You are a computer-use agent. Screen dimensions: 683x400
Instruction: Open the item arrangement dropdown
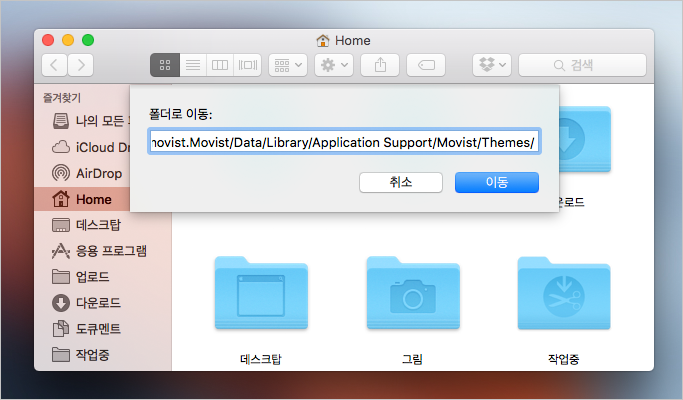click(x=288, y=65)
